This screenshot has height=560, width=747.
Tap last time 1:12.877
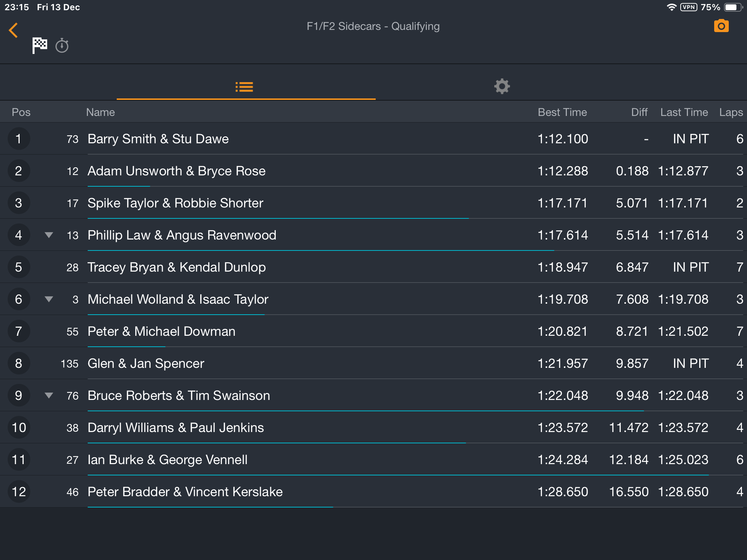tap(683, 171)
